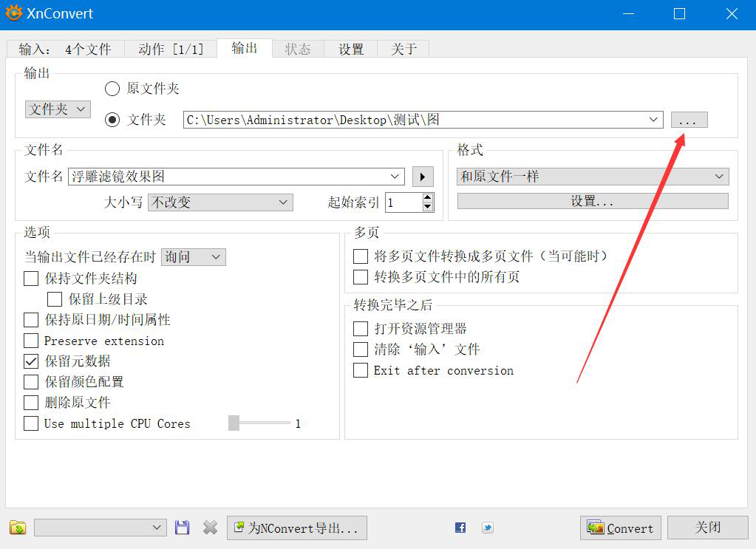Check 将多页文件转换成多页文件 option
The height and width of the screenshot is (549, 756).
361,256
